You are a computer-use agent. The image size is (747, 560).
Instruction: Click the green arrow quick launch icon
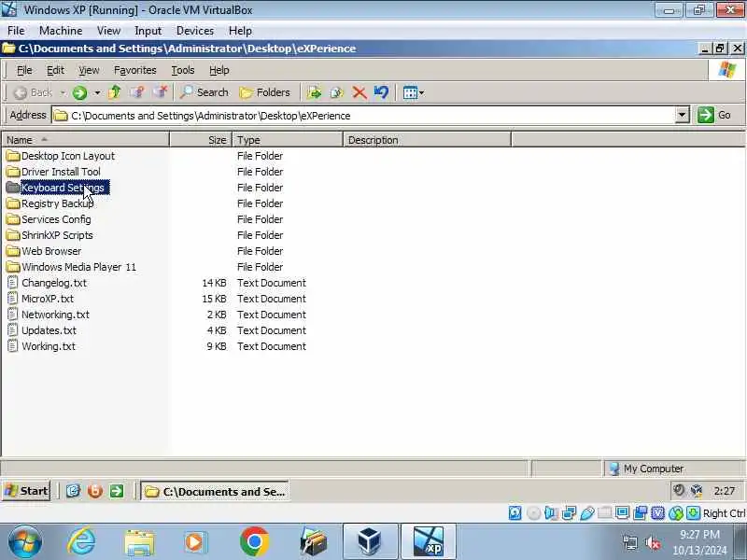(x=117, y=491)
